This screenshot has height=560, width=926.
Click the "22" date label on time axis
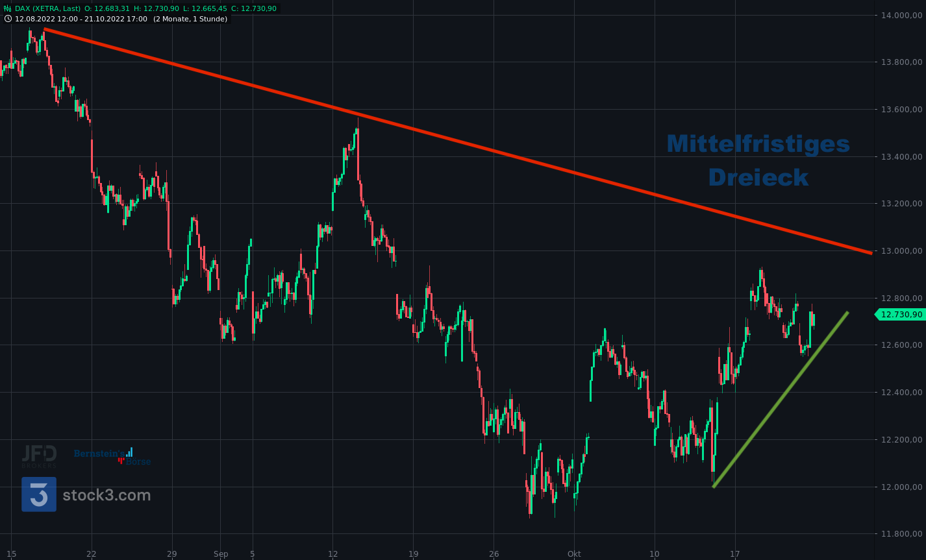click(92, 554)
